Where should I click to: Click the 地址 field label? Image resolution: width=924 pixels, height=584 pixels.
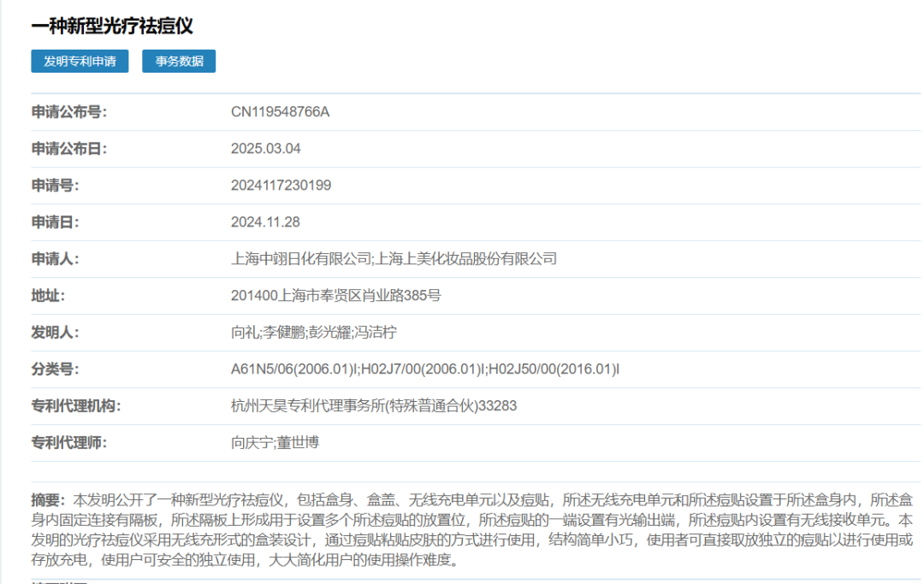tap(48, 296)
